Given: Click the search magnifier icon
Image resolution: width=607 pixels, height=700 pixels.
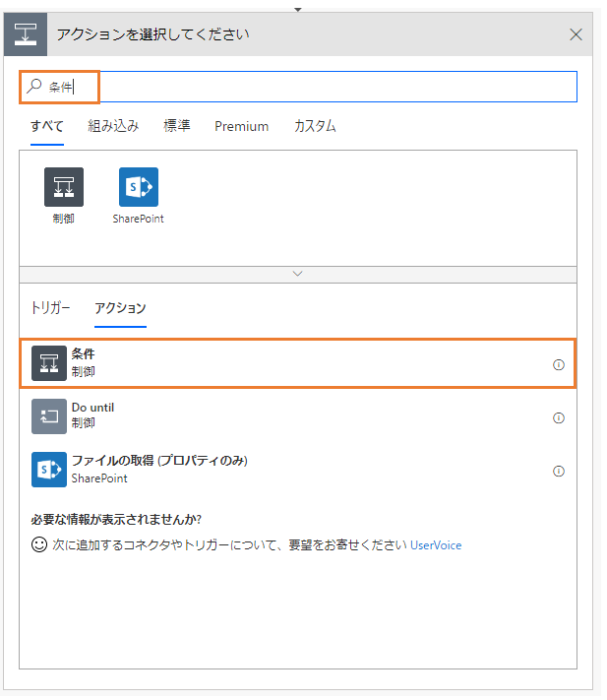Looking at the screenshot, I should tap(34, 87).
